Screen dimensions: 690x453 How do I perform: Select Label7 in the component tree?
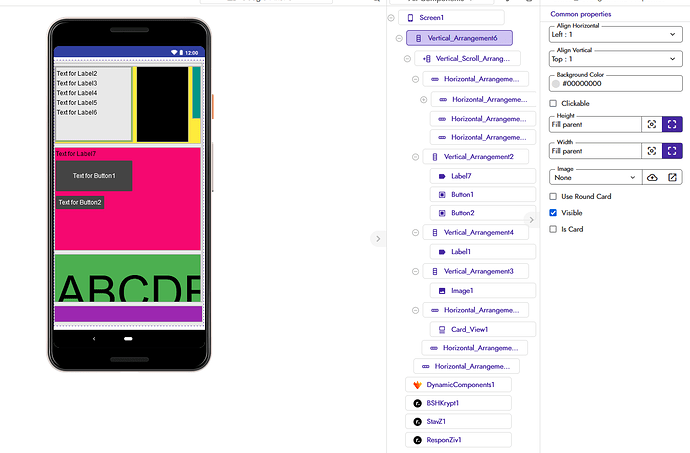click(461, 176)
